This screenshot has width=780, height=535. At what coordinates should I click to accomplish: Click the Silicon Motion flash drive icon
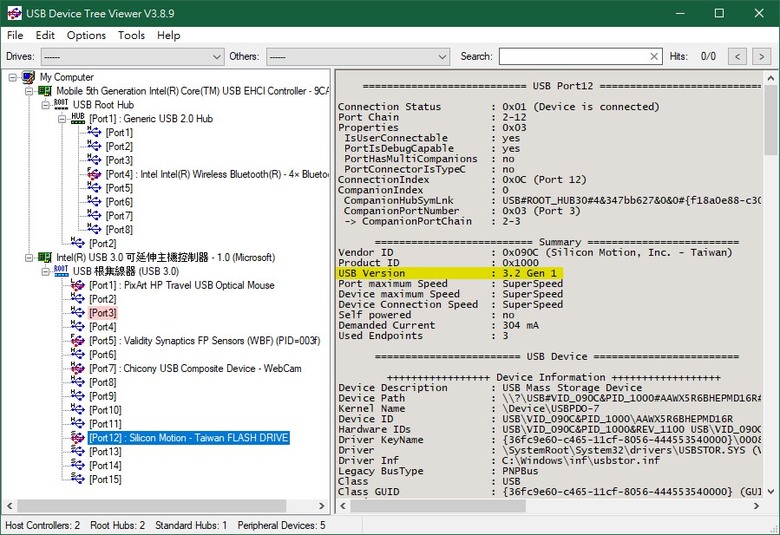[x=78, y=438]
